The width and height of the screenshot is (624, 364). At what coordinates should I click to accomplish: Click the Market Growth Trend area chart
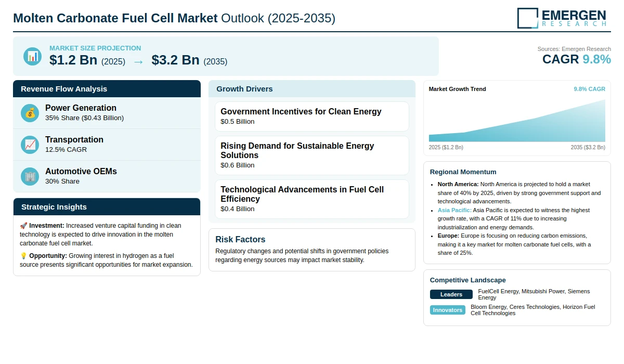(517, 120)
